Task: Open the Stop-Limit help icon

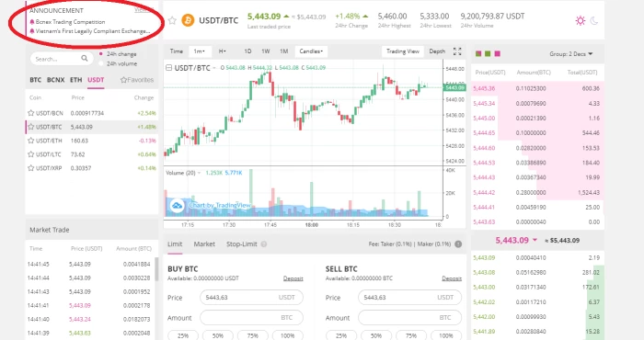Action: (264, 244)
